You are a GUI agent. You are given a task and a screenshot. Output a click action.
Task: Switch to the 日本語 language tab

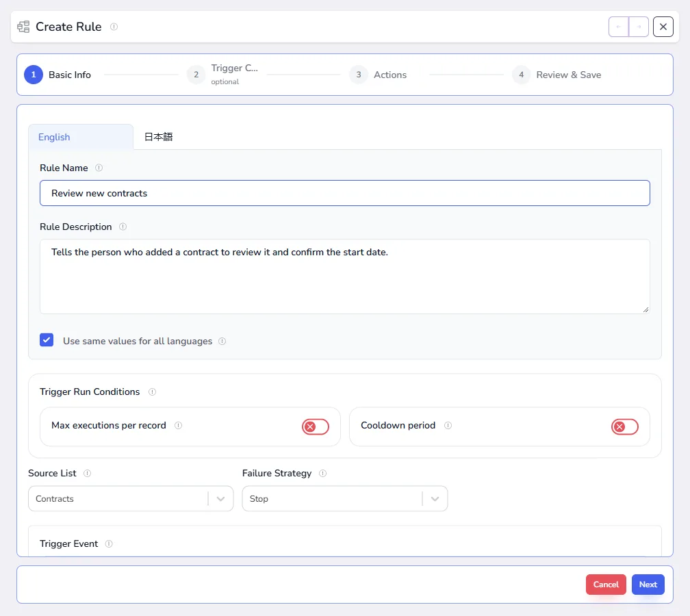point(158,137)
